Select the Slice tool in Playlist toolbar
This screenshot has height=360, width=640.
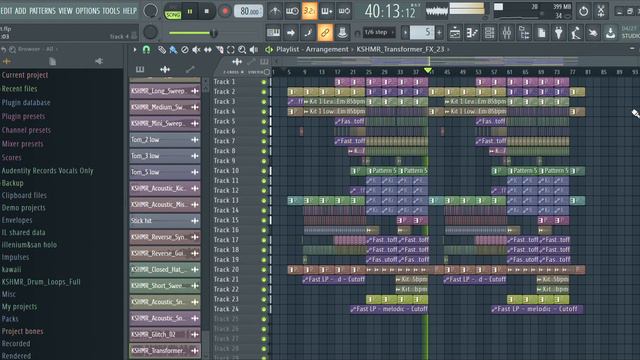point(220,50)
